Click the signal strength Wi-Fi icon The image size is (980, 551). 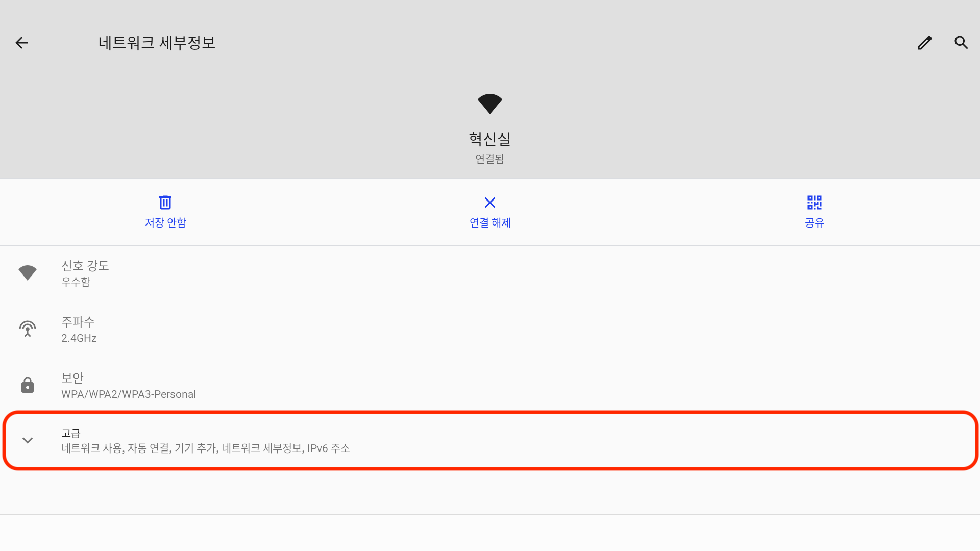pyautogui.click(x=28, y=273)
